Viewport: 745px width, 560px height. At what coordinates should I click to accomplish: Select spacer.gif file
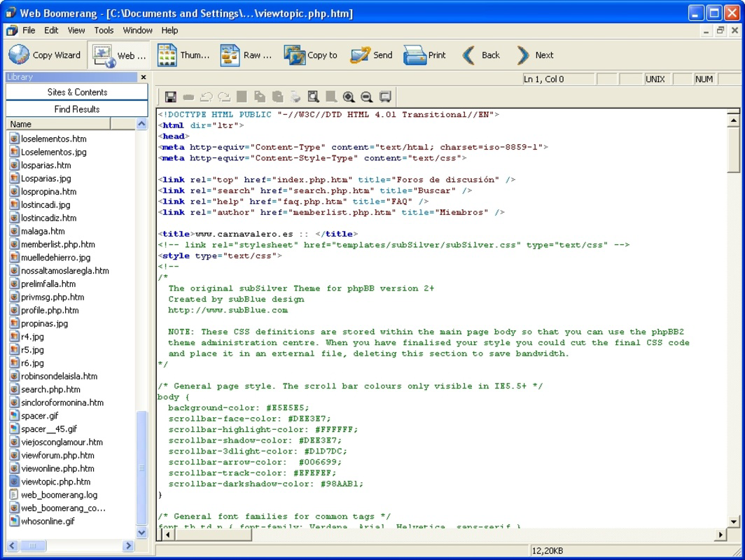[x=34, y=416]
